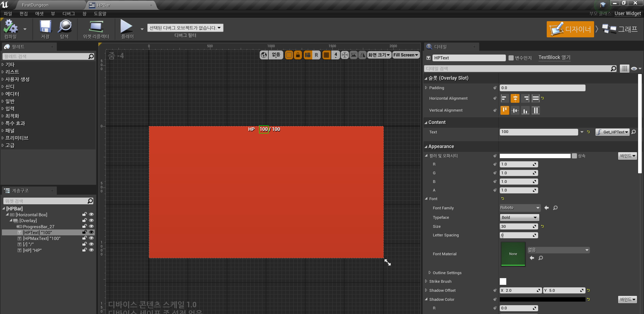Hide ProgressBar_27 using its eye icon
This screenshot has width=644, height=314.
(x=91, y=227)
